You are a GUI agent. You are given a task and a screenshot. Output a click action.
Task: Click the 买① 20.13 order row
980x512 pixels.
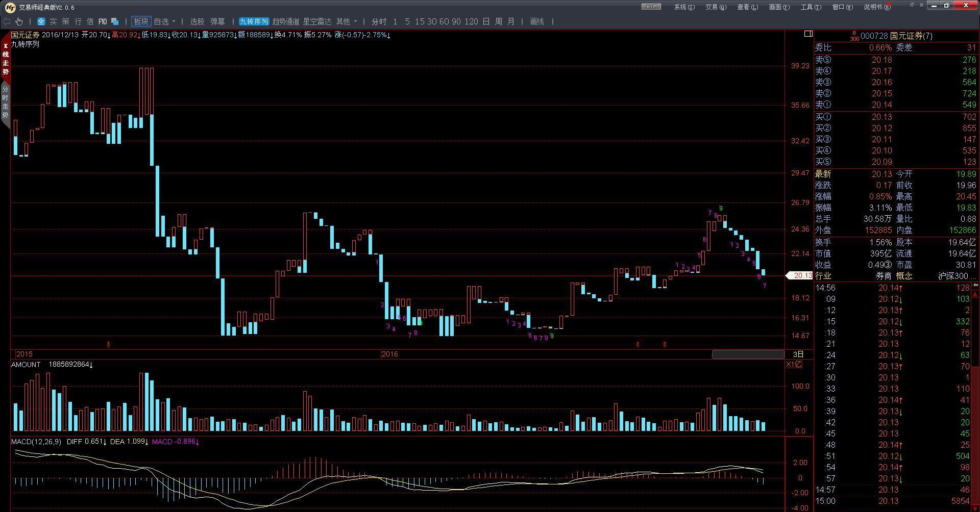click(896, 117)
